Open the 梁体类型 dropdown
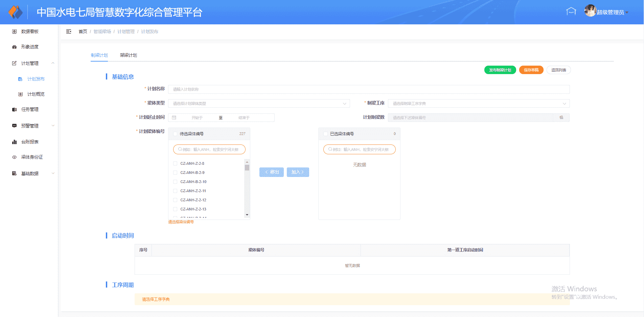The height and width of the screenshot is (317, 644). click(x=259, y=104)
